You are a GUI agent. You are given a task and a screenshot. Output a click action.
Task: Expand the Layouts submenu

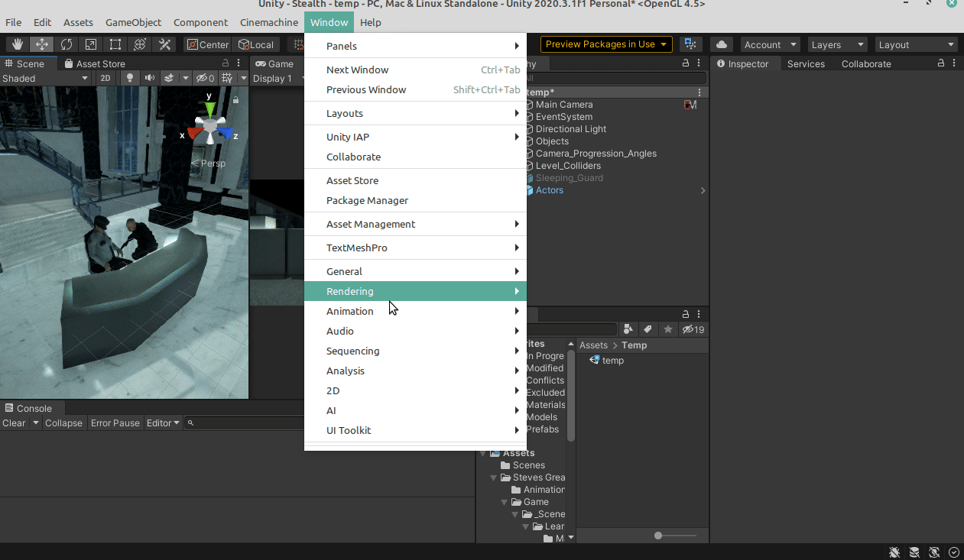(x=415, y=113)
